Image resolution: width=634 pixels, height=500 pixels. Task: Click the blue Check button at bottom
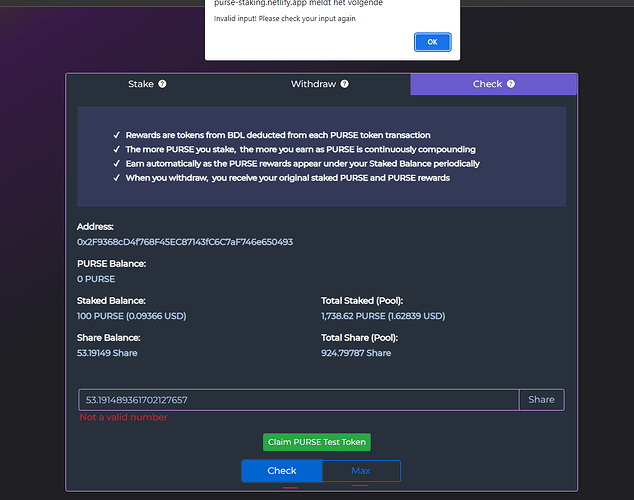pyautogui.click(x=282, y=471)
